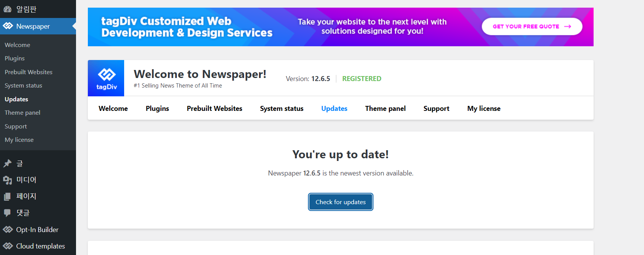Open Welcome in the sidebar submenu
Screen dimensions: 644x255
[18, 45]
